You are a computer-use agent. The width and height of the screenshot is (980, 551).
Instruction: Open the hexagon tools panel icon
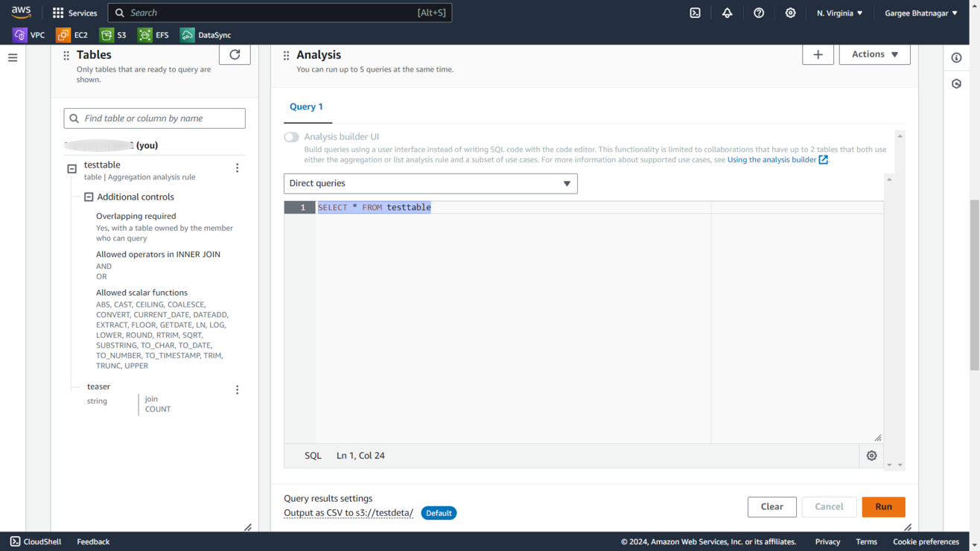click(957, 84)
